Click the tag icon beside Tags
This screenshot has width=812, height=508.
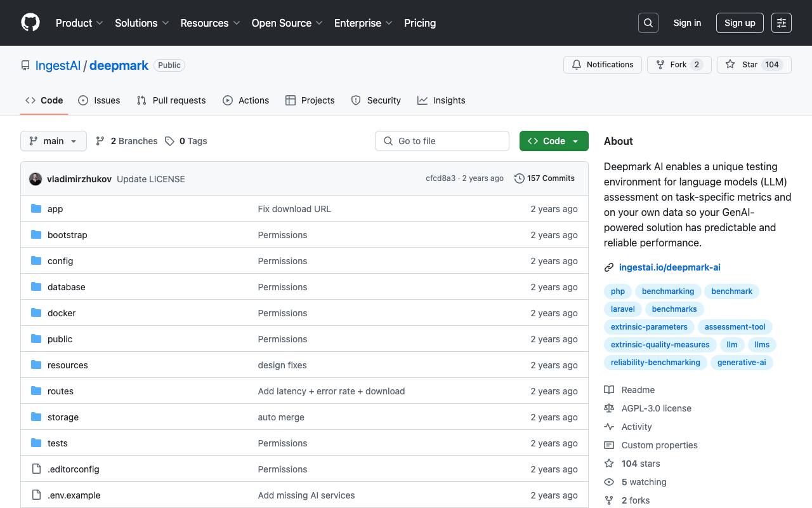coord(169,141)
